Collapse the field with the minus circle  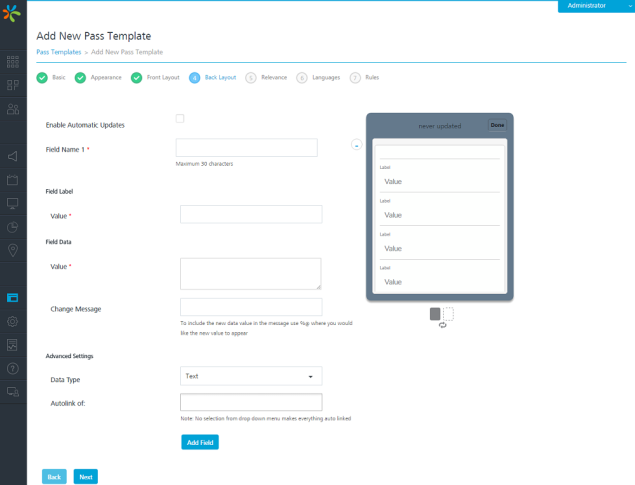356,145
